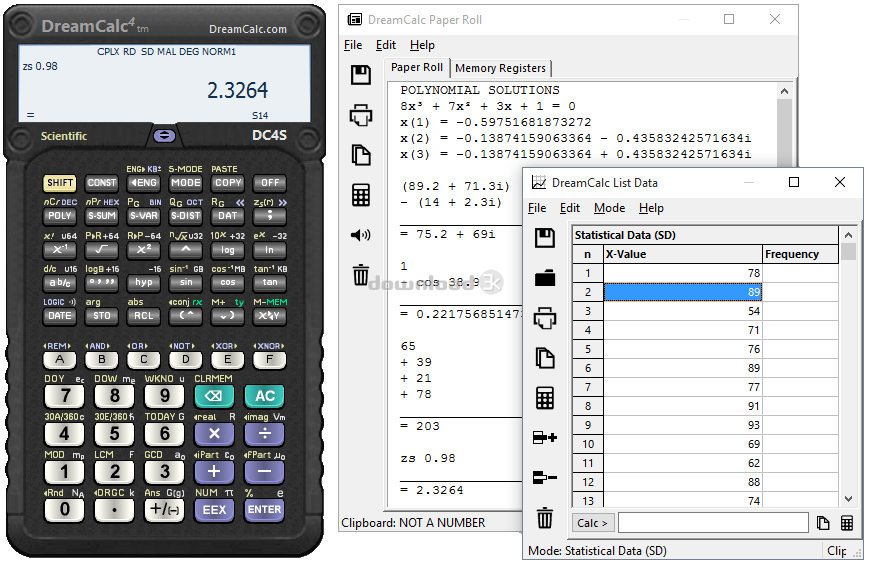Click the X-Value column header

click(683, 254)
